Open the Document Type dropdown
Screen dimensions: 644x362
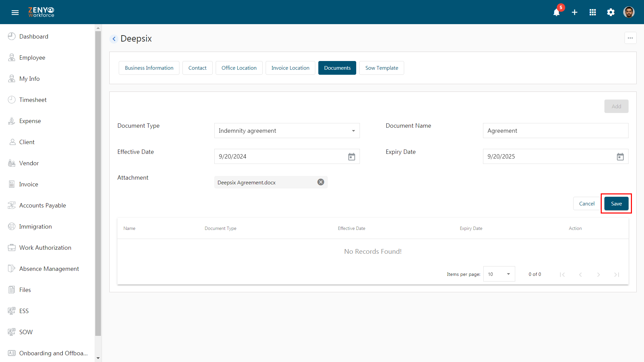click(287, 130)
